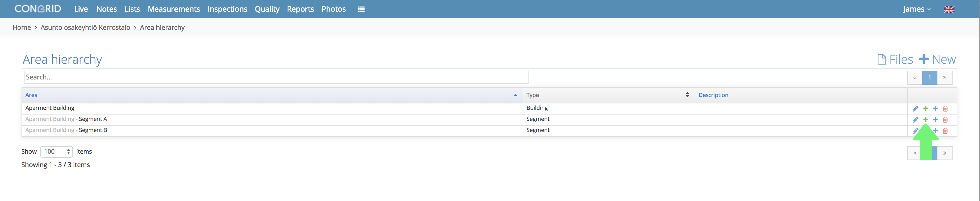Viewport: 980px width, 201px height.
Task: Go to Home breadcrumb link
Action: point(22,27)
